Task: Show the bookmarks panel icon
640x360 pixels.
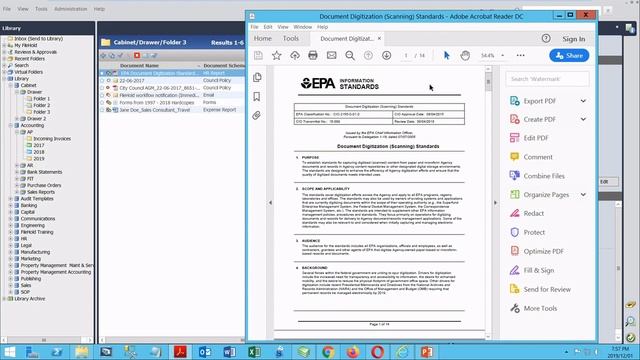Action: (x=257, y=96)
